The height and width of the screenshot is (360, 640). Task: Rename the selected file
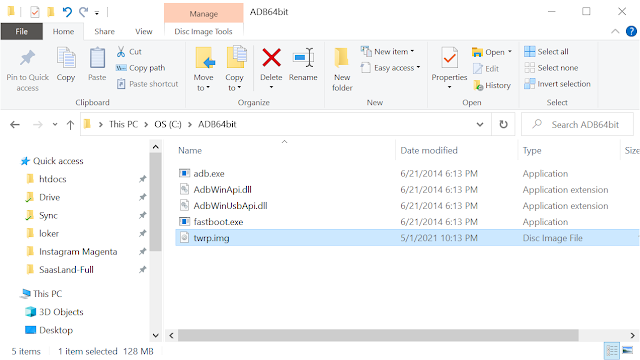[x=303, y=64]
